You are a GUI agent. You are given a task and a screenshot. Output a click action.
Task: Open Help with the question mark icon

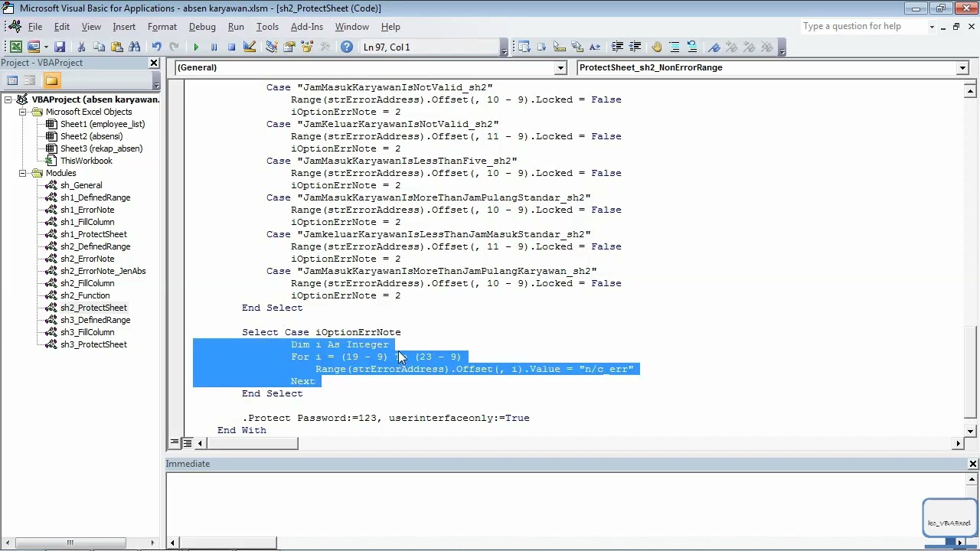(x=347, y=47)
